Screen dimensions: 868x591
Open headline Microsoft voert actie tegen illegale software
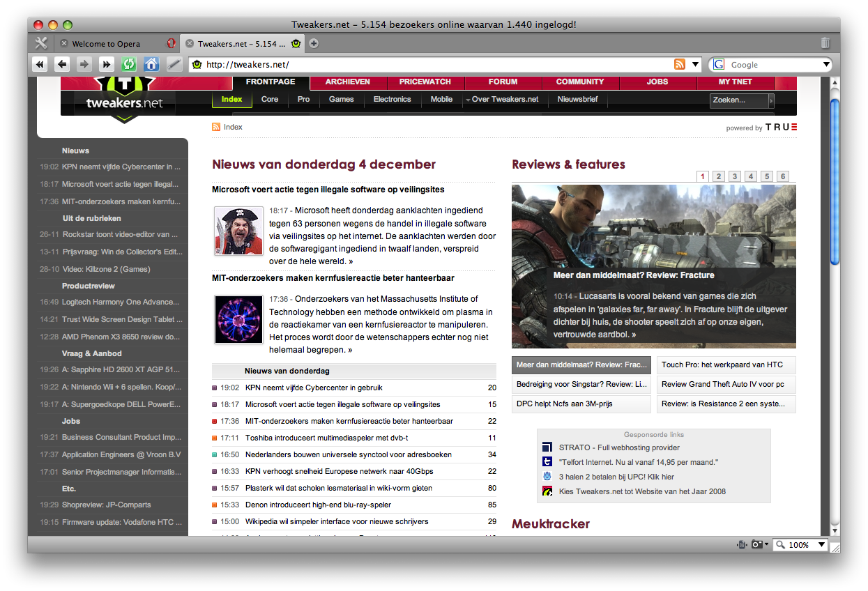[328, 190]
